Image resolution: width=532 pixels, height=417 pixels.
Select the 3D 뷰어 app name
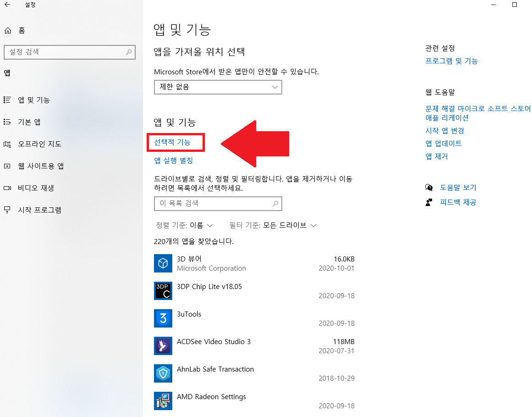(189, 259)
